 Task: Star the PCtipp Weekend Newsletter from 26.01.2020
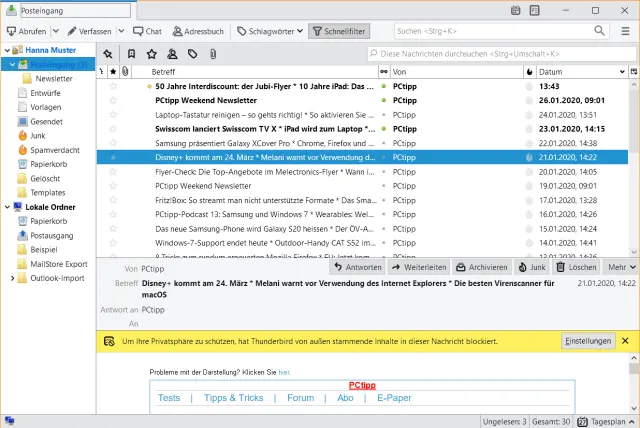tap(113, 100)
